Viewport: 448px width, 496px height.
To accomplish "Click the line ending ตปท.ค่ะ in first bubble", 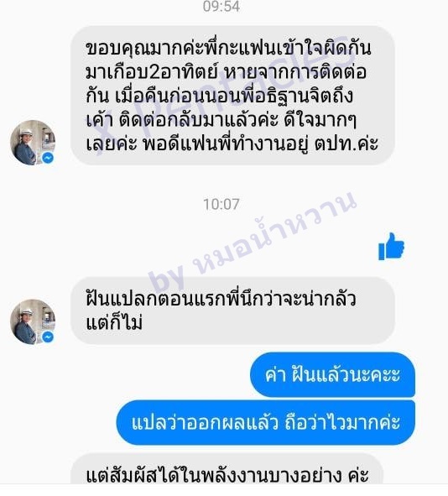I will (x=232, y=144).
